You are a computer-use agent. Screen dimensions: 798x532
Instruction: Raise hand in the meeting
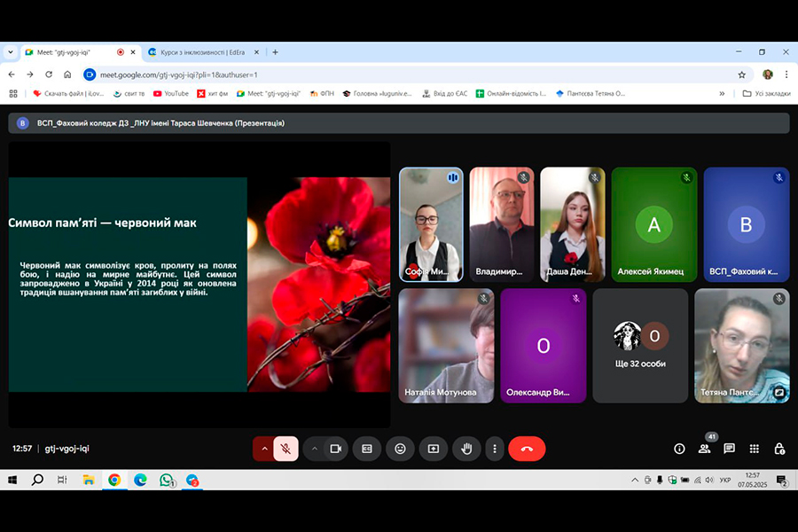(466, 449)
